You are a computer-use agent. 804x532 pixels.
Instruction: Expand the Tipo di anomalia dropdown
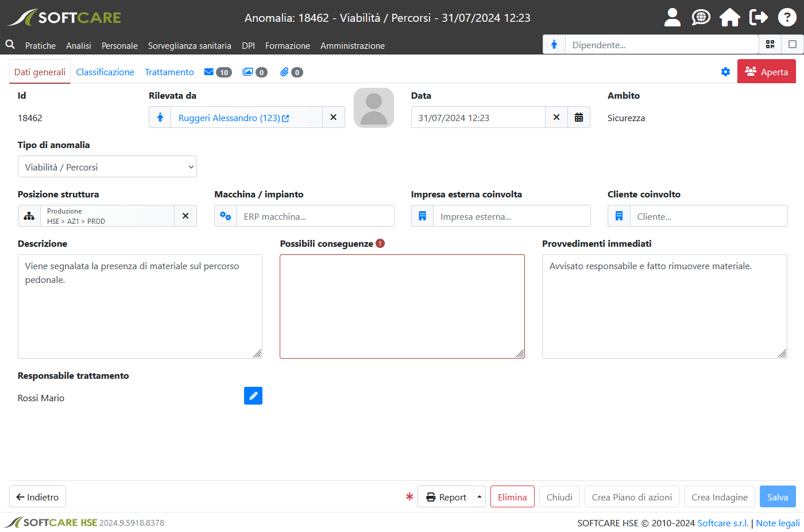click(x=107, y=167)
